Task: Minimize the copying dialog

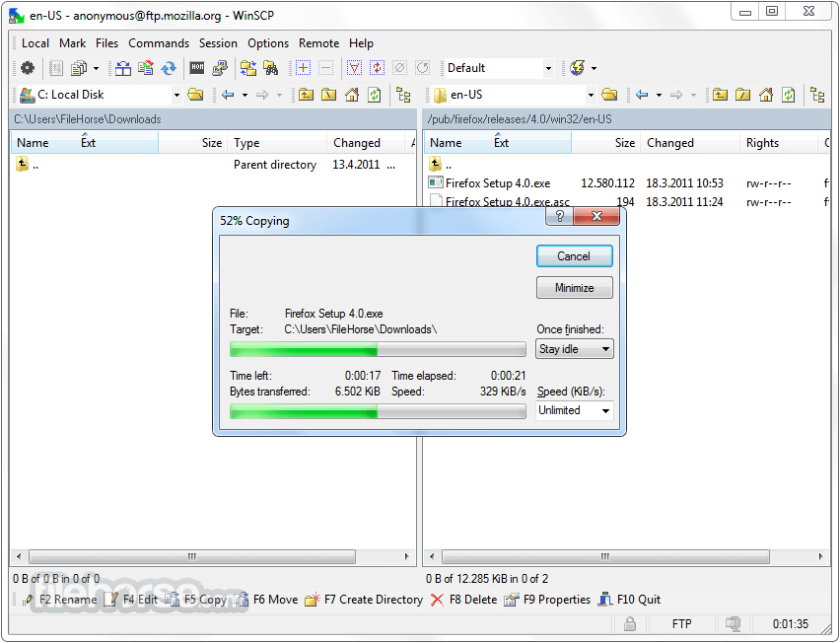Action: (x=574, y=288)
